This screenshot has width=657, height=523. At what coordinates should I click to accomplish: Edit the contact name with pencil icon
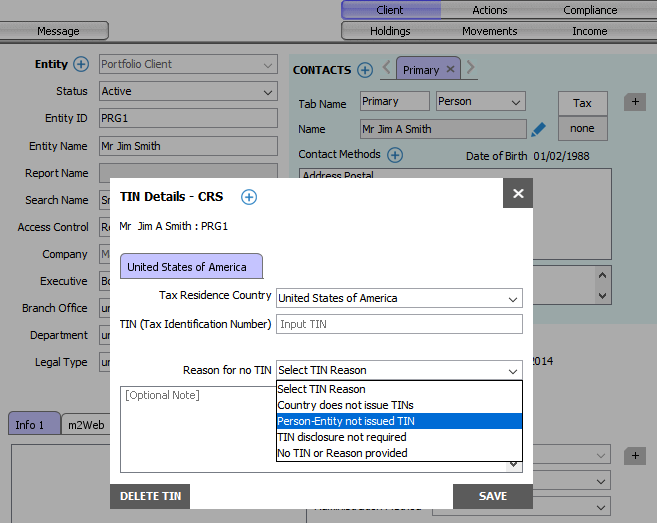pos(538,129)
